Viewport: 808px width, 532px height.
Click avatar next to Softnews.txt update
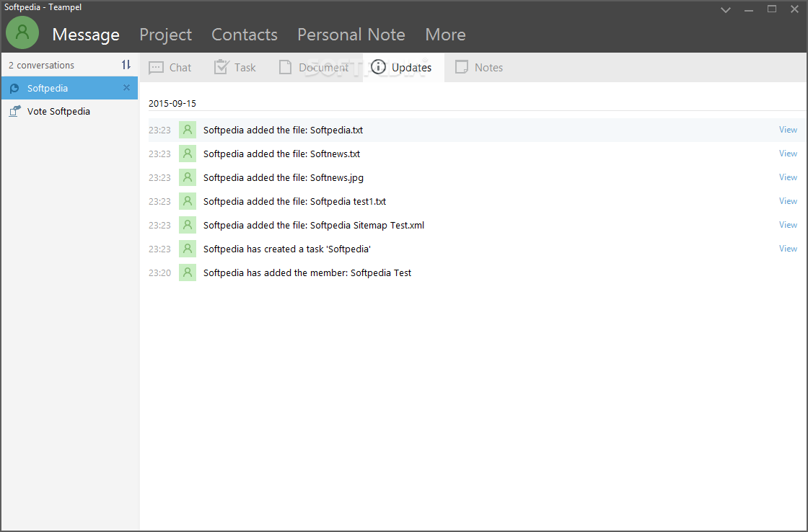coord(188,154)
